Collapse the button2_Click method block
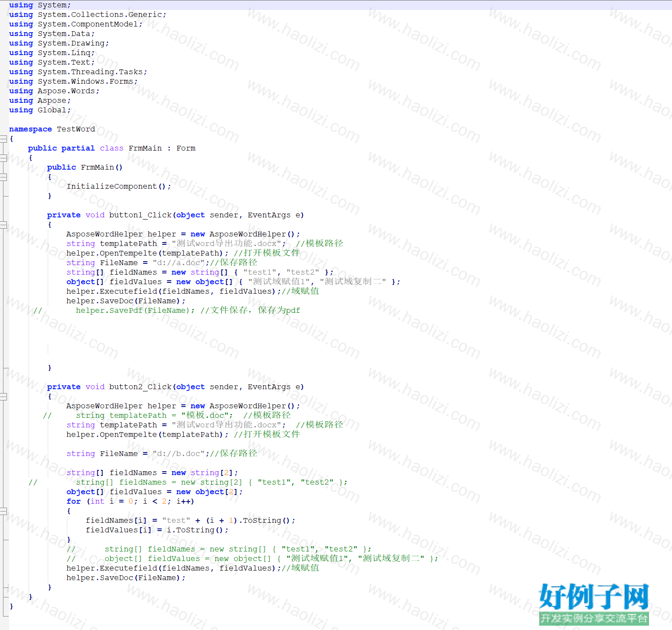This screenshot has width=672, height=630. point(3,397)
